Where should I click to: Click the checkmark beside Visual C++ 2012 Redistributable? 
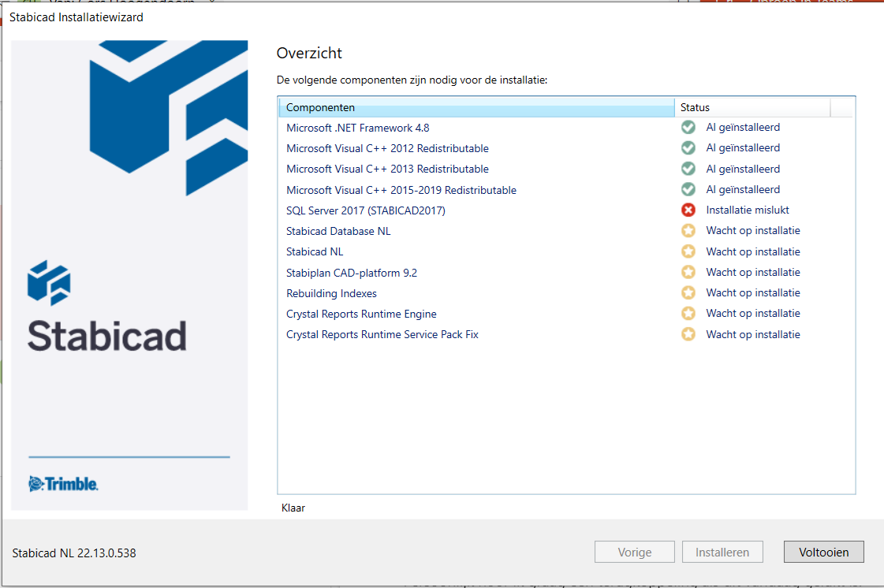pyautogui.click(x=688, y=147)
